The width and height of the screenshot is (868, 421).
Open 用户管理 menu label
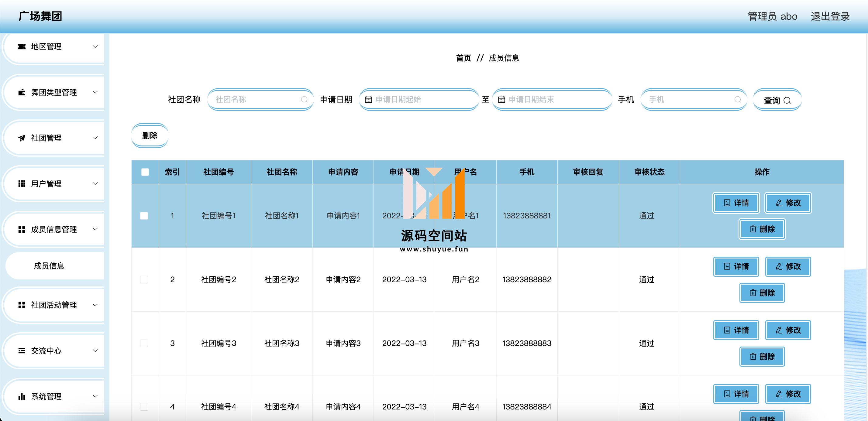(x=46, y=183)
